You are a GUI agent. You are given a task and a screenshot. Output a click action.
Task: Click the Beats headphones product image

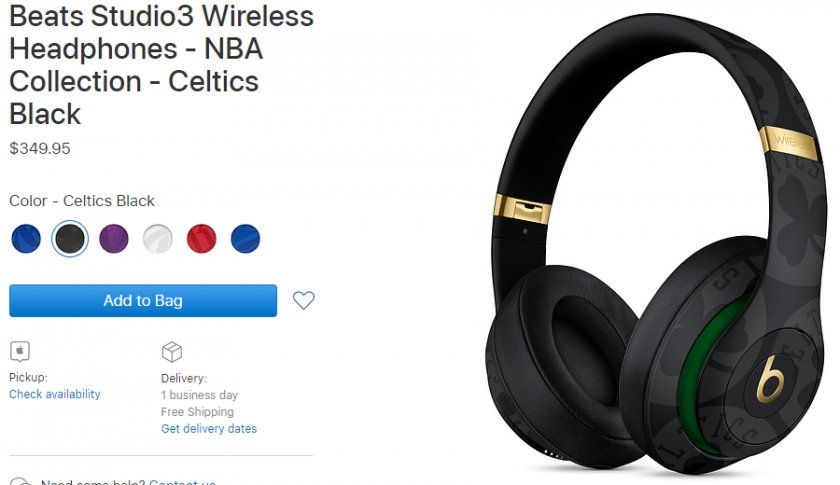(656, 244)
